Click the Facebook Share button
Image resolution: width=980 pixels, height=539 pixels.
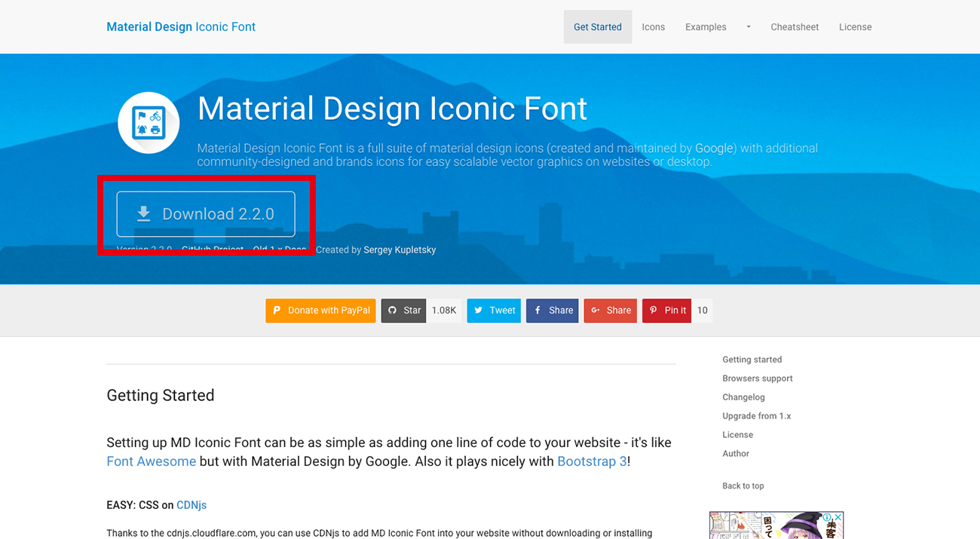click(553, 311)
